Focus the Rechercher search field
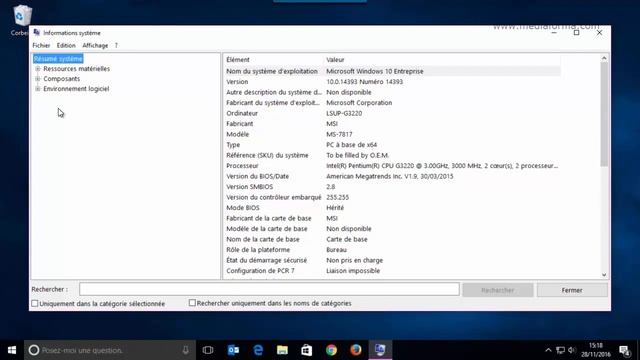This screenshot has width=640, height=360. 269,289
